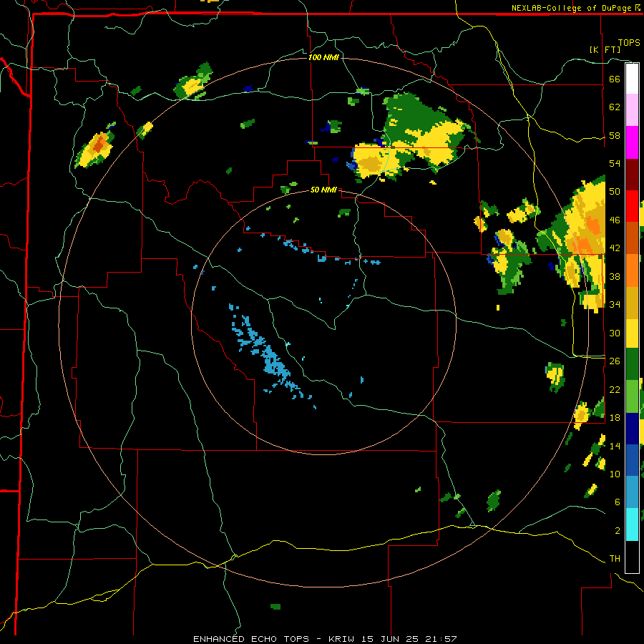Click the 66 value on the legend
The height and width of the screenshot is (644, 644).
[615, 79]
